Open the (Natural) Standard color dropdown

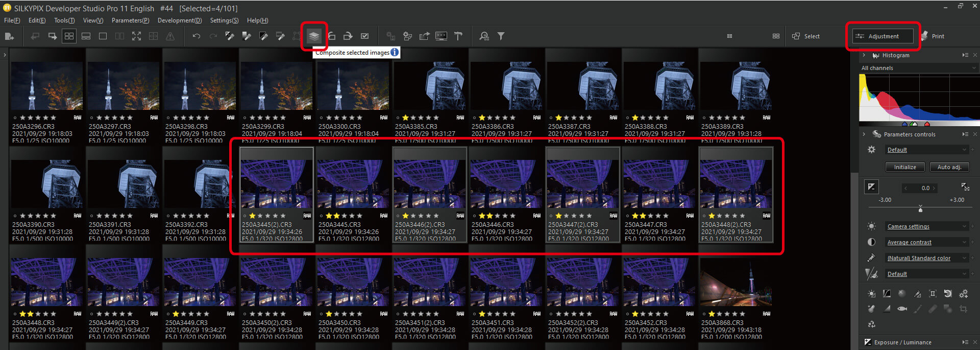click(926, 258)
